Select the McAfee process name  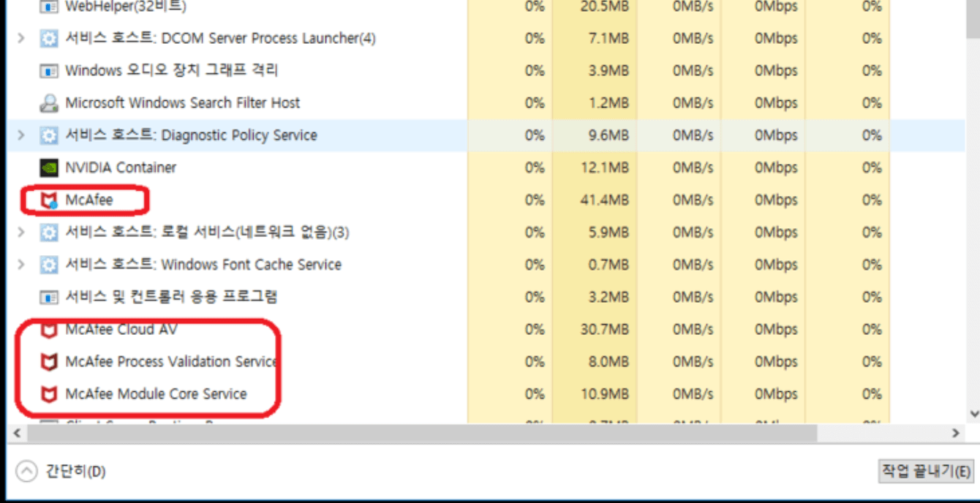(x=89, y=200)
